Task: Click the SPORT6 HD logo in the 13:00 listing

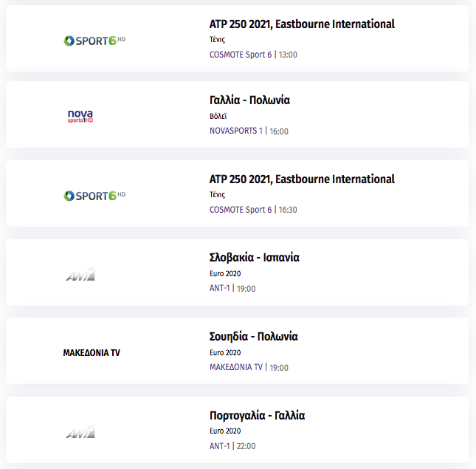Action: coord(94,41)
